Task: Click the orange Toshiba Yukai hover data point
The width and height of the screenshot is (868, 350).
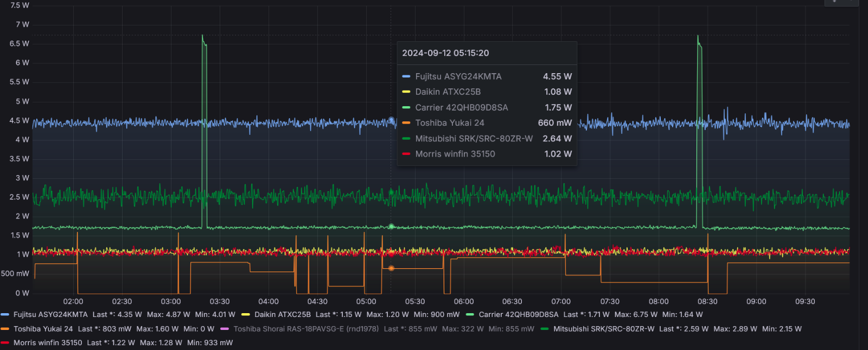Action: (x=391, y=268)
